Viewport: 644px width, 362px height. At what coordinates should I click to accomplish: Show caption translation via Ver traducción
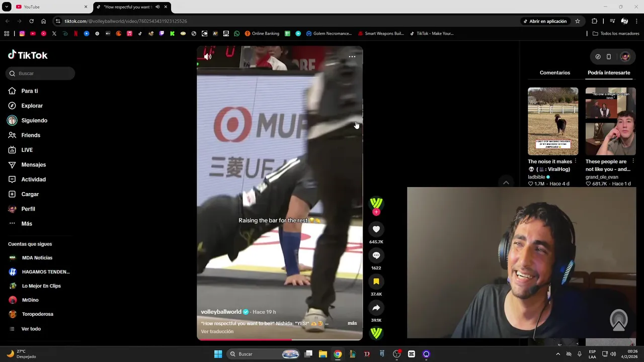click(x=217, y=332)
